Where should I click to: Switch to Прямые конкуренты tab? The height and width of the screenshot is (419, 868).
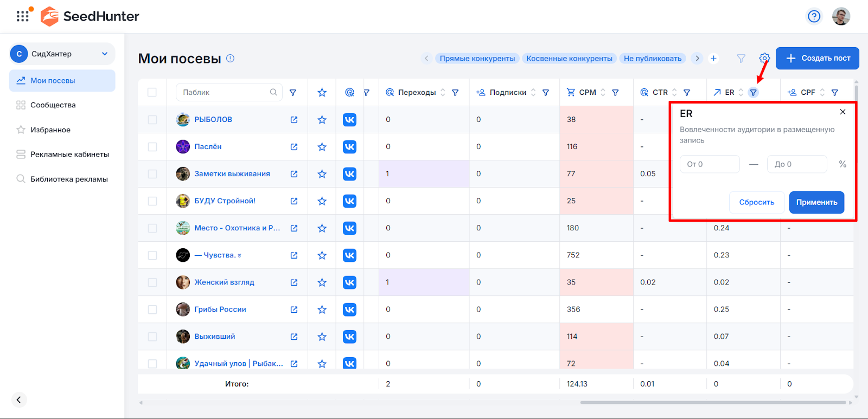coord(477,59)
